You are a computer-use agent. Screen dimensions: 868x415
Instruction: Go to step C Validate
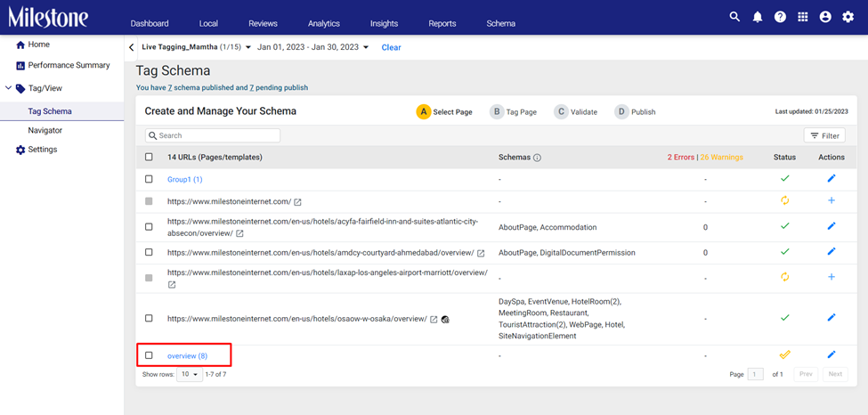tap(576, 112)
